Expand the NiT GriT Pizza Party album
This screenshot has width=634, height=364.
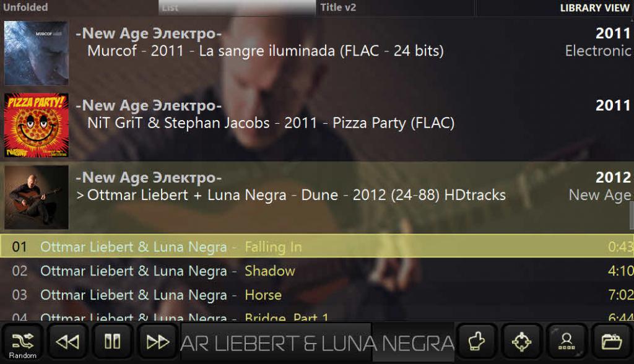317,126
